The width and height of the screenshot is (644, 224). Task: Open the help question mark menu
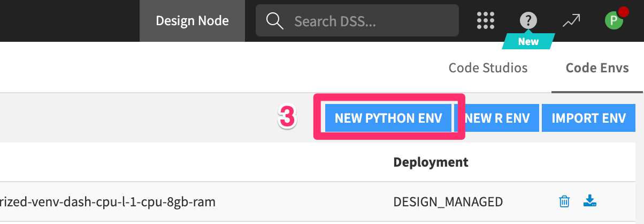tap(528, 21)
